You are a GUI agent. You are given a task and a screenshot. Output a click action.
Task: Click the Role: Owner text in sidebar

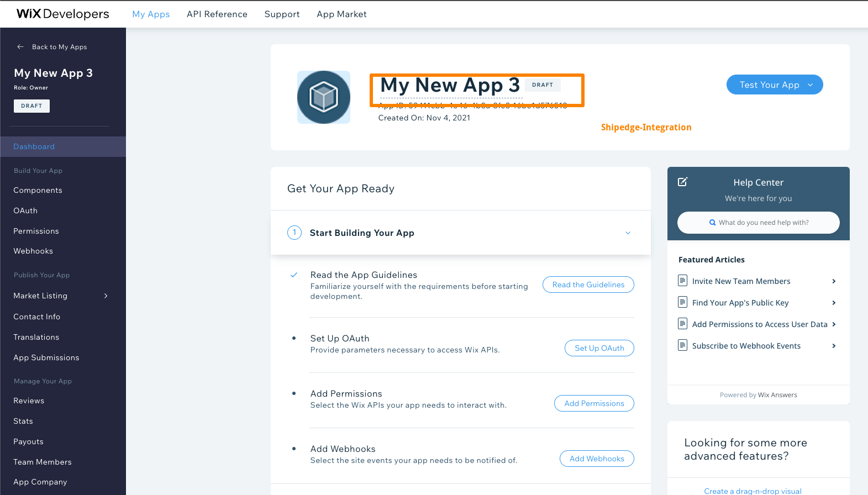pos(31,88)
